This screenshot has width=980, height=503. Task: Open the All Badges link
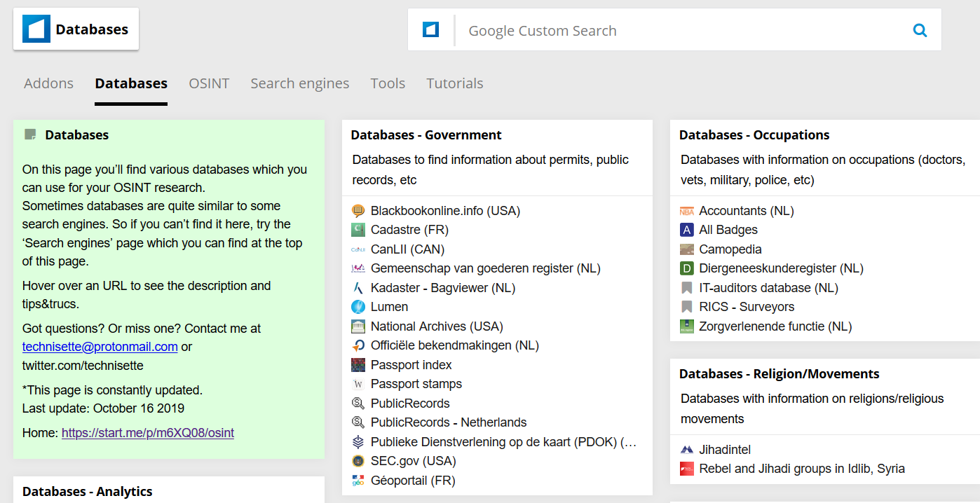(728, 230)
